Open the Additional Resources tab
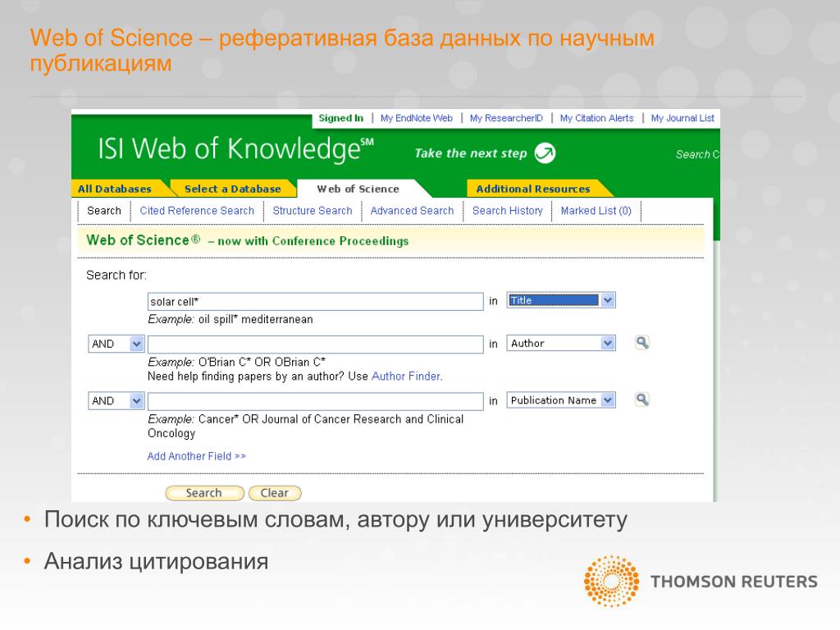840x630 pixels. (x=533, y=189)
